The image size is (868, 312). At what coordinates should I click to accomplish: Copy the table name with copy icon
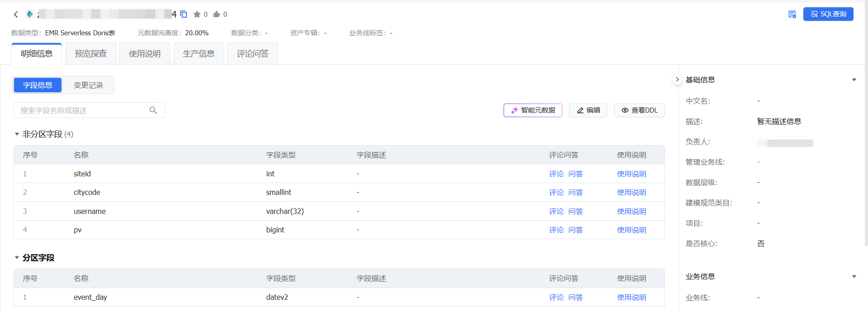184,14
